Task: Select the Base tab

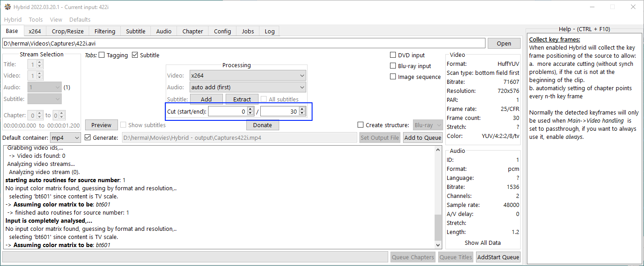Action: (12, 31)
